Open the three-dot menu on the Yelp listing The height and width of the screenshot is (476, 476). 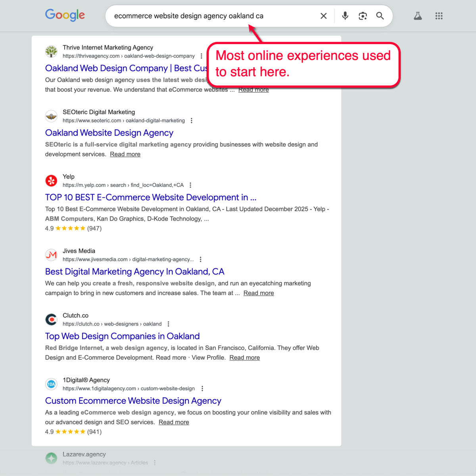(x=190, y=185)
